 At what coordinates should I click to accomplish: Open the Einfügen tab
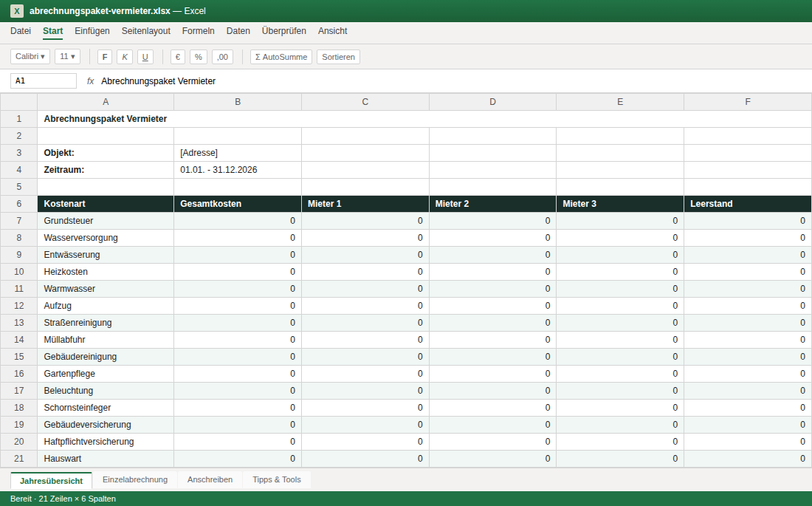92,31
